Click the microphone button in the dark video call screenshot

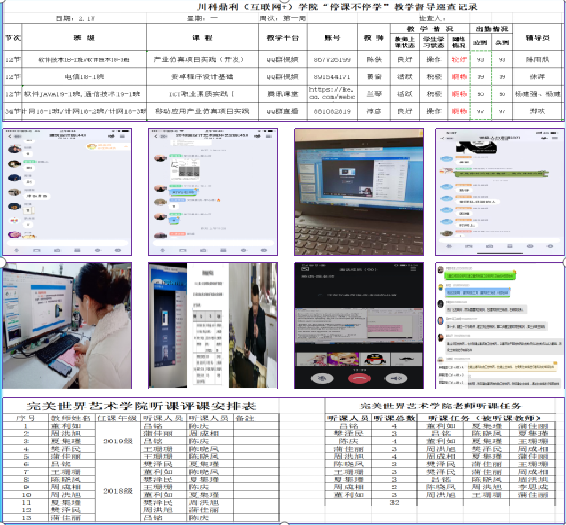322,378
